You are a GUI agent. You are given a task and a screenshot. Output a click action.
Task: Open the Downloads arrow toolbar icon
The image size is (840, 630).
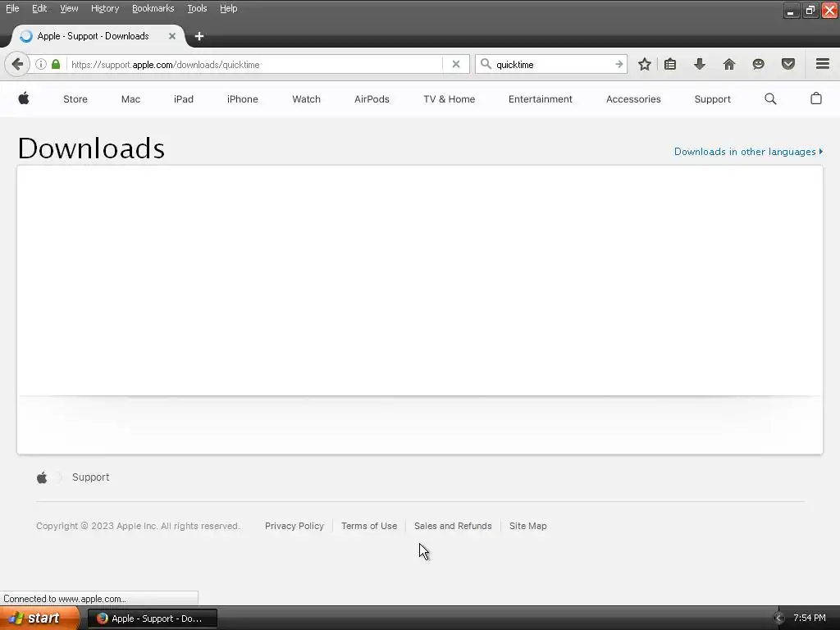[x=700, y=64]
